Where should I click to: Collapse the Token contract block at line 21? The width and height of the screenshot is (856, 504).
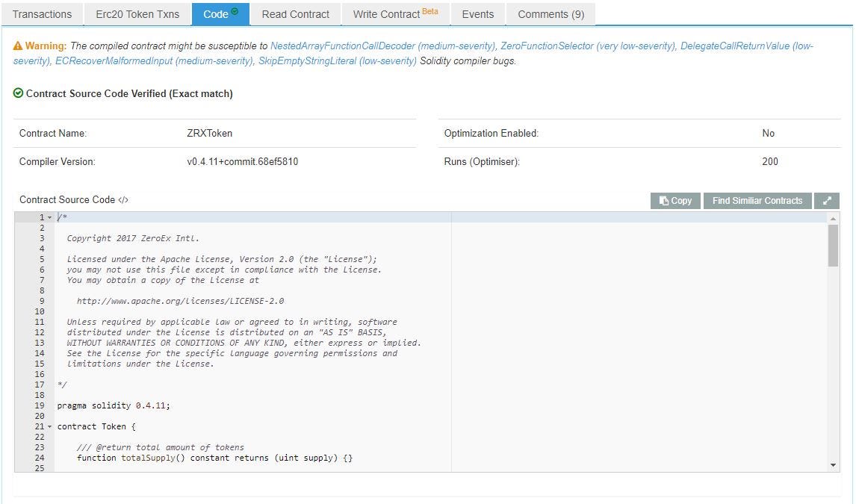[50, 426]
